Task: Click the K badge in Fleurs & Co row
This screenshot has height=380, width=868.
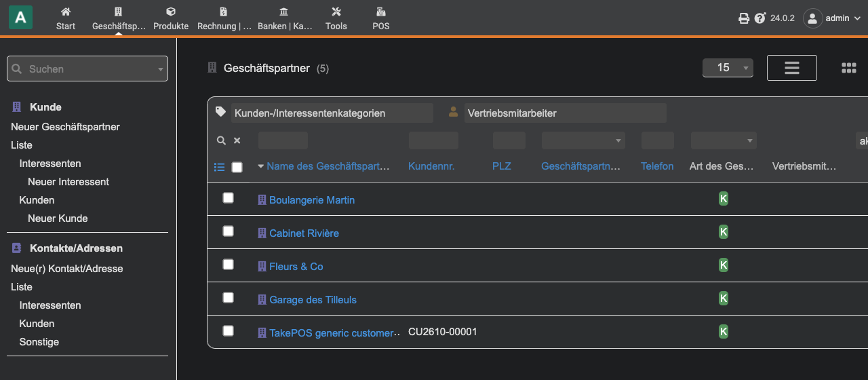Action: 724,265
